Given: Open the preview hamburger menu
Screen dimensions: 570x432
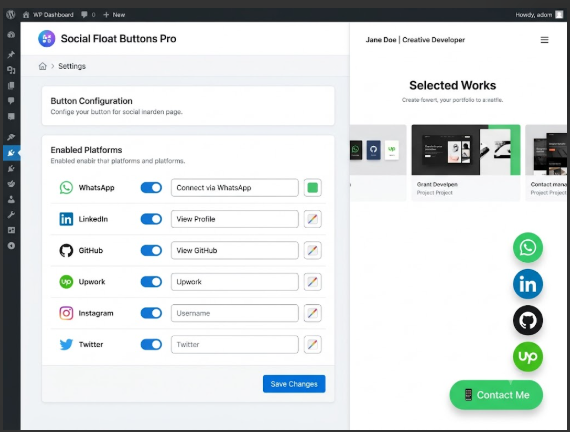Looking at the screenshot, I should click(544, 40).
